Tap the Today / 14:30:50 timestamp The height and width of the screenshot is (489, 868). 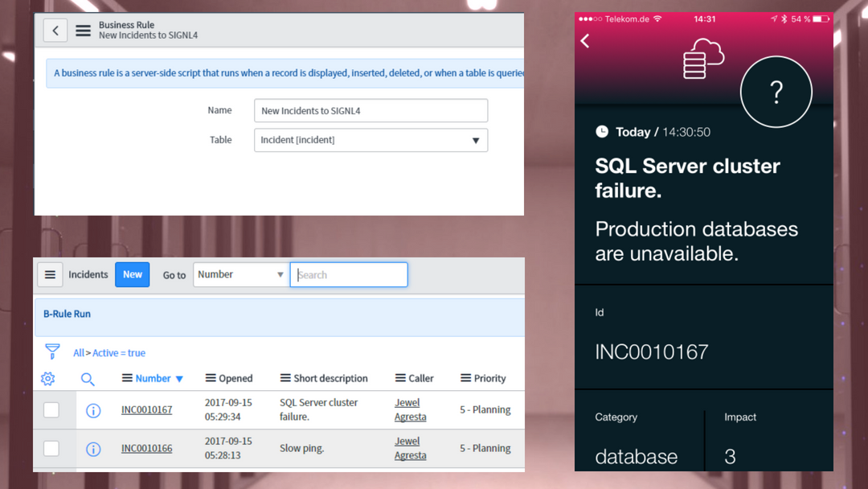(x=662, y=132)
